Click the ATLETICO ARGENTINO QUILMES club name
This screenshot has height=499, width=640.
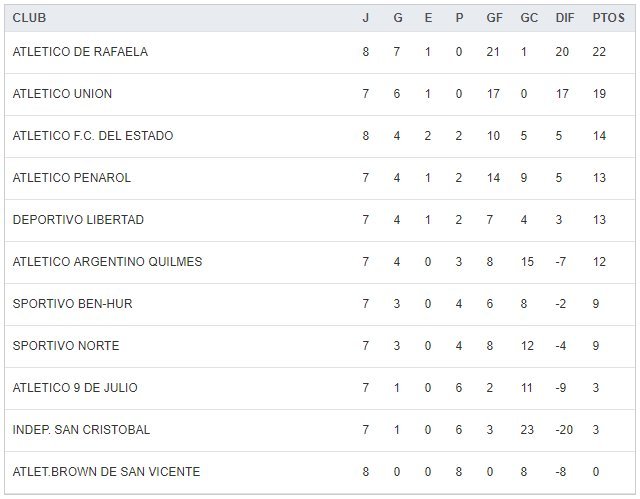pyautogui.click(x=107, y=262)
